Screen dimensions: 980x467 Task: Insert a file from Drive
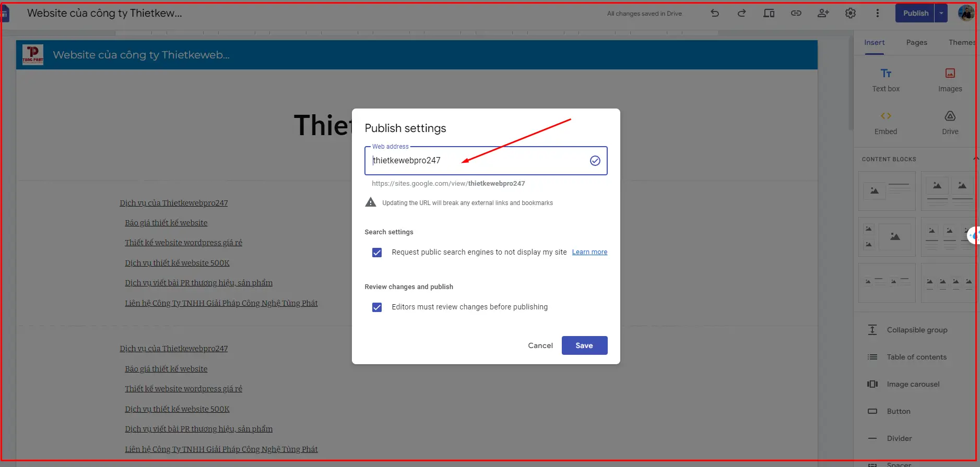950,123
